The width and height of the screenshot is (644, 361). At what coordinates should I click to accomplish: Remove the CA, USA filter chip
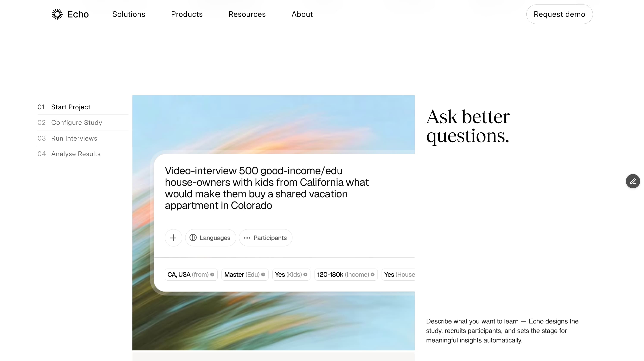point(212,275)
